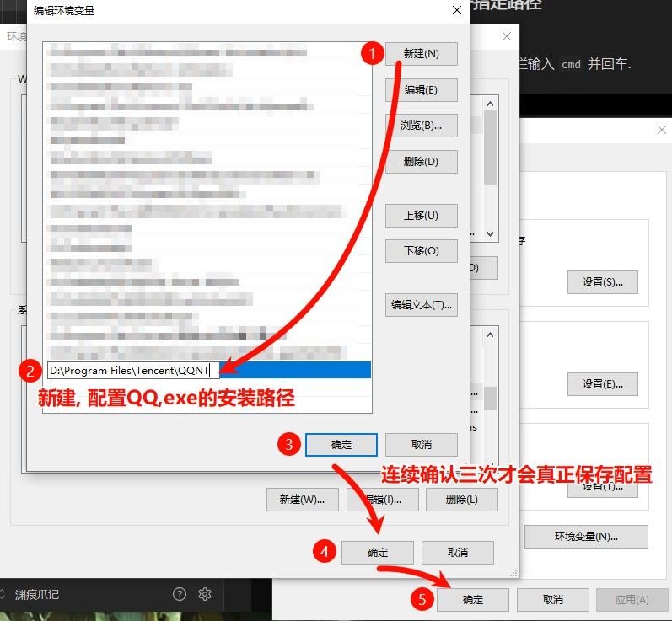Click the path input field D:\Program Files\Tencent\QQNT
The width and height of the screenshot is (672, 621).
point(133,371)
